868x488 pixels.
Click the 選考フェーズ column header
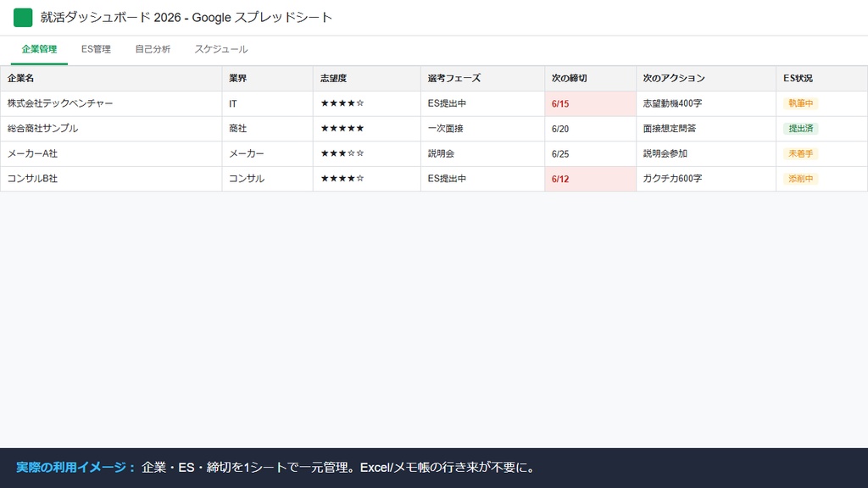pos(482,79)
